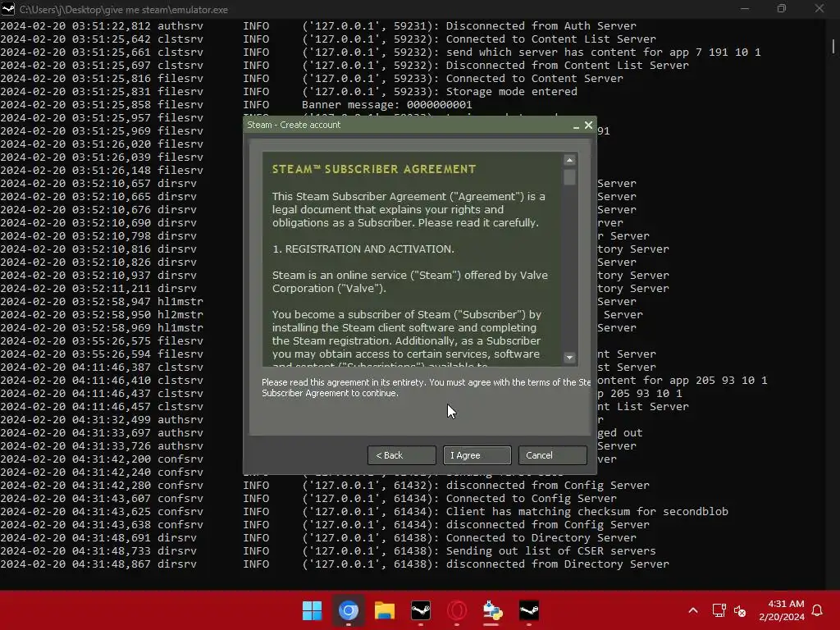Maximize the emulator.exe console window
Screen dimensions: 840x630
[782, 8]
